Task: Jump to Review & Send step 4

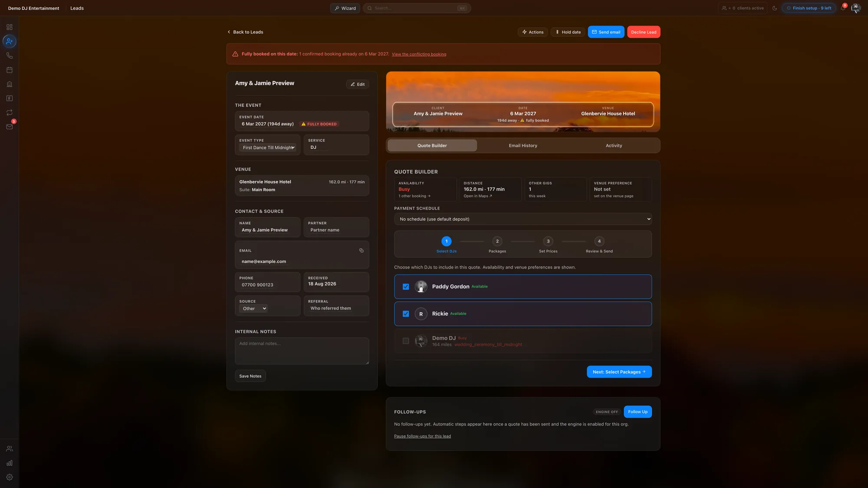Action: click(x=599, y=245)
